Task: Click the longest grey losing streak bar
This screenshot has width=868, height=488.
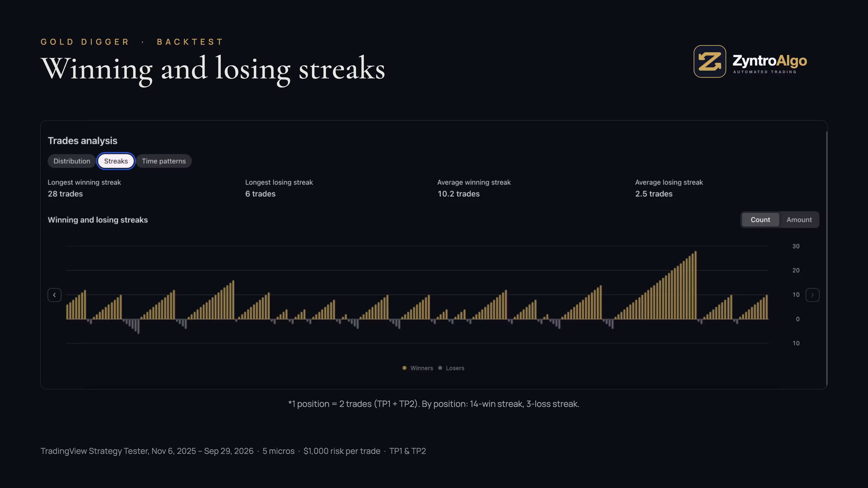Action: (x=139, y=326)
